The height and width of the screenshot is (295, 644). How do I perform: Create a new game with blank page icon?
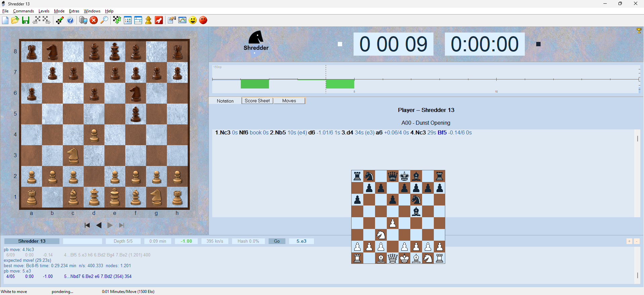coord(5,20)
